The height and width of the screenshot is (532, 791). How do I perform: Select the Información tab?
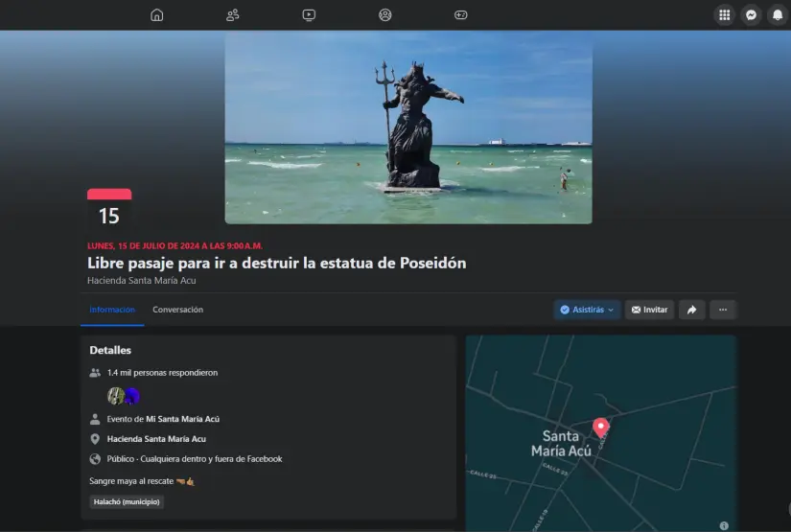point(112,310)
